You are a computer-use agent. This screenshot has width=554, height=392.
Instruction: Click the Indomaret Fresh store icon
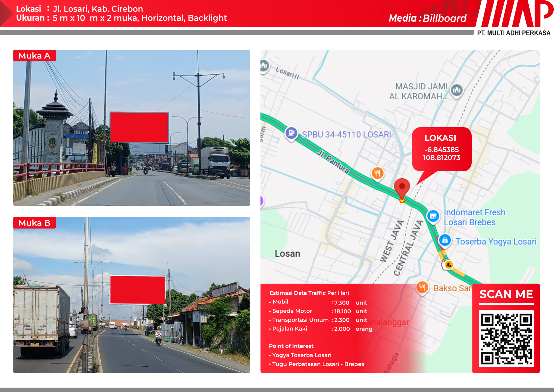(433, 216)
